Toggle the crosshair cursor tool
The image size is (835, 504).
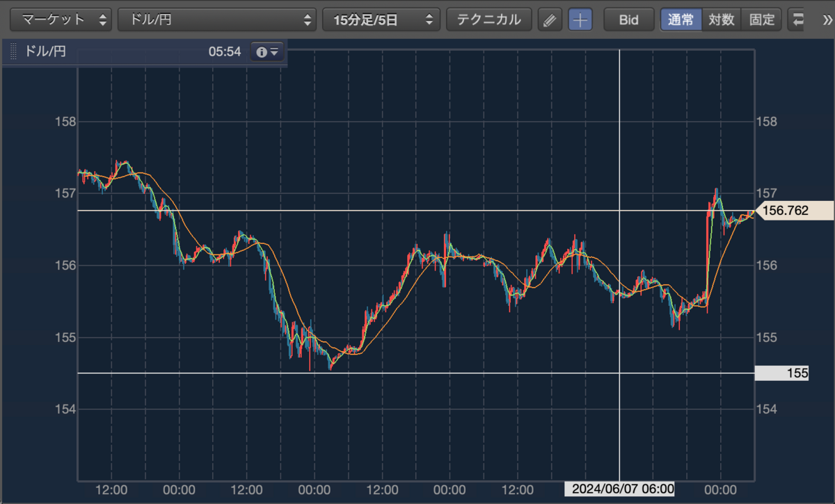coord(580,19)
